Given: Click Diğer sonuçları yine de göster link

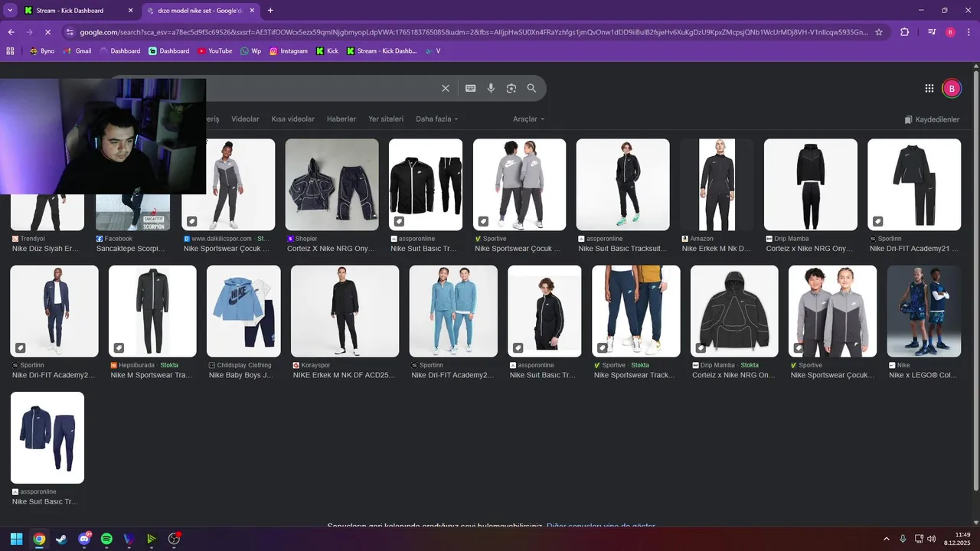Looking at the screenshot, I should click(x=601, y=527).
